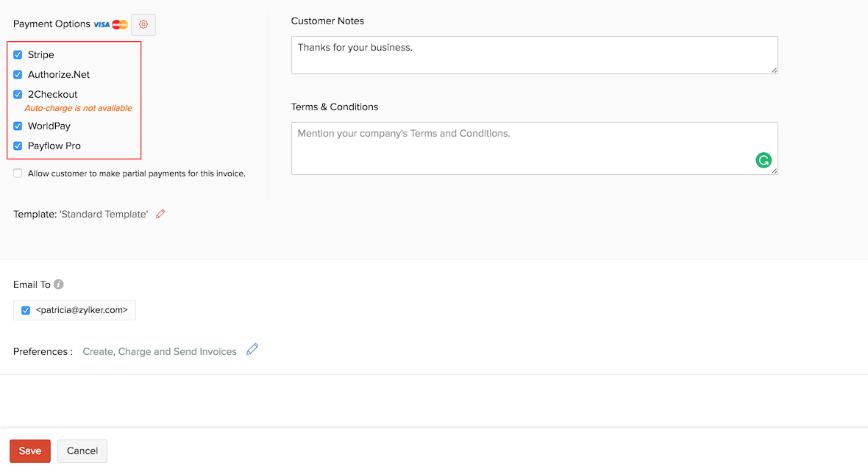
Task: Uncheck the Authorize.Net payment gateway
Action: [18, 74]
